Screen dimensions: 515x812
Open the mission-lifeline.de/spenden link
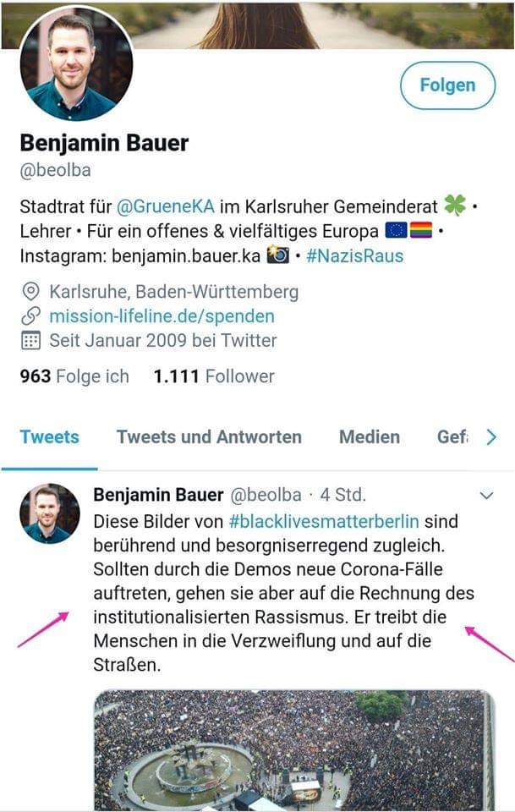tap(162, 317)
